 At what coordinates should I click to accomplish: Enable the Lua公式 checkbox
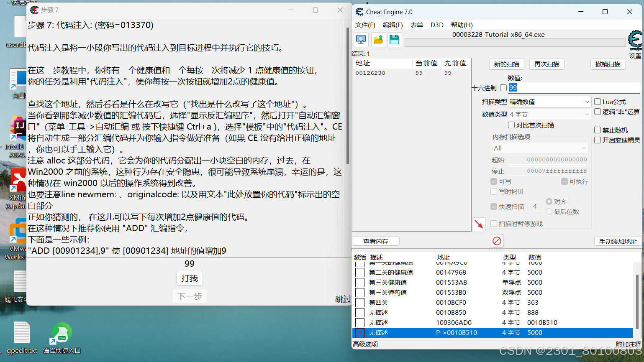(598, 102)
